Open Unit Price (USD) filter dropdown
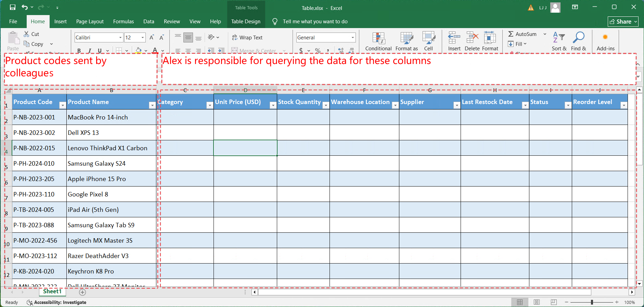This screenshot has height=307, width=644. click(x=273, y=105)
